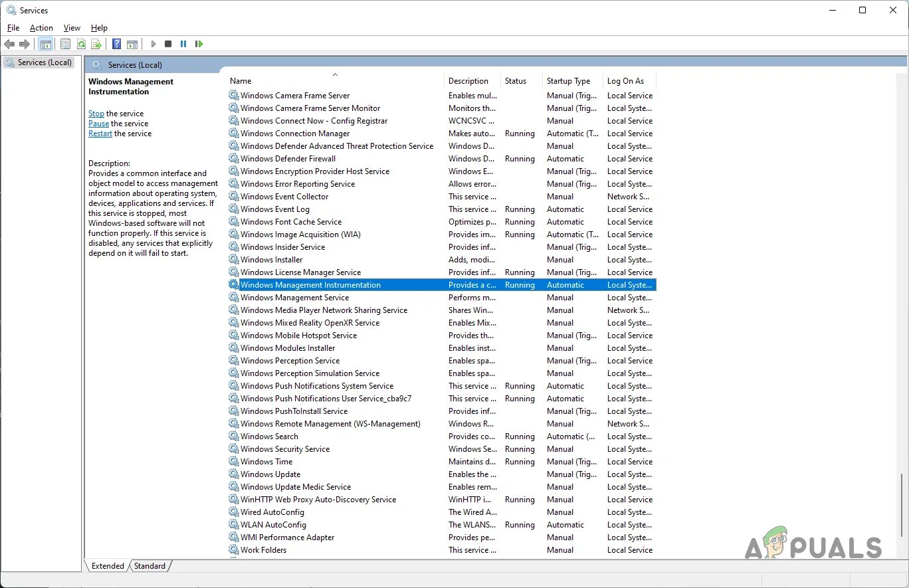Screen dimensions: 909x588
Task: Select the Windows Update Medic Service row
Action: [x=442, y=487]
